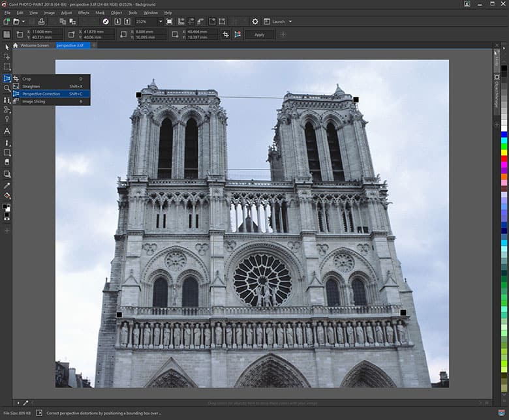
Task: Select the Text tool in the toolbox
Action: (x=7, y=131)
